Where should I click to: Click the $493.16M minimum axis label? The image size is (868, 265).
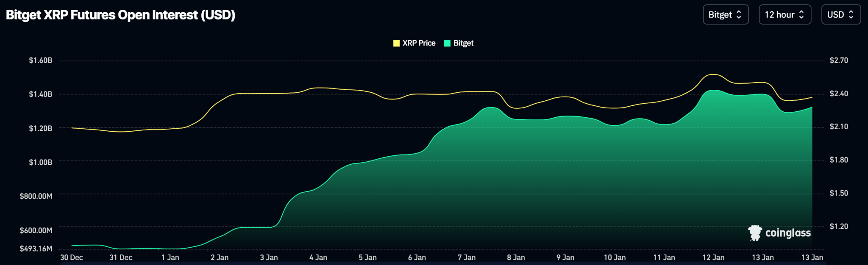click(x=36, y=248)
